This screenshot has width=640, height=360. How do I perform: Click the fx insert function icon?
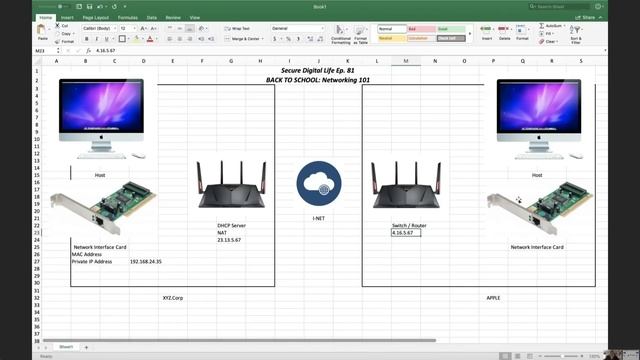tap(89, 51)
